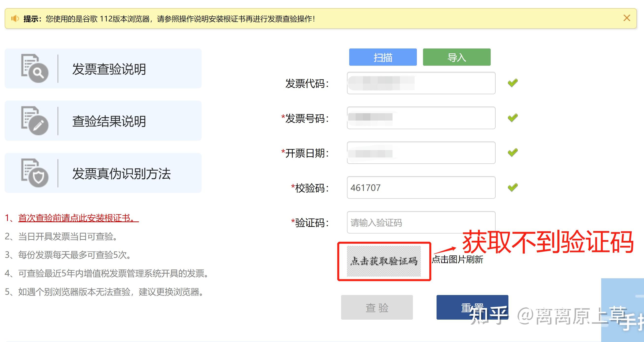Click green checkmark next to 开票日期
The height and width of the screenshot is (342, 644).
[513, 152]
